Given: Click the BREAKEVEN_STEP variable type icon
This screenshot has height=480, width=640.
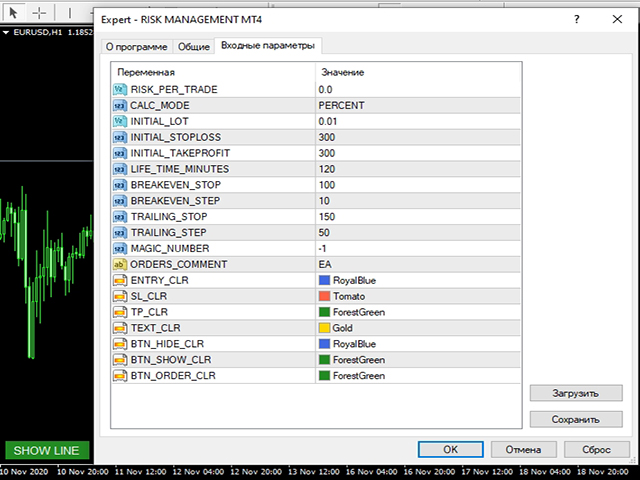Looking at the screenshot, I should pyautogui.click(x=120, y=201).
